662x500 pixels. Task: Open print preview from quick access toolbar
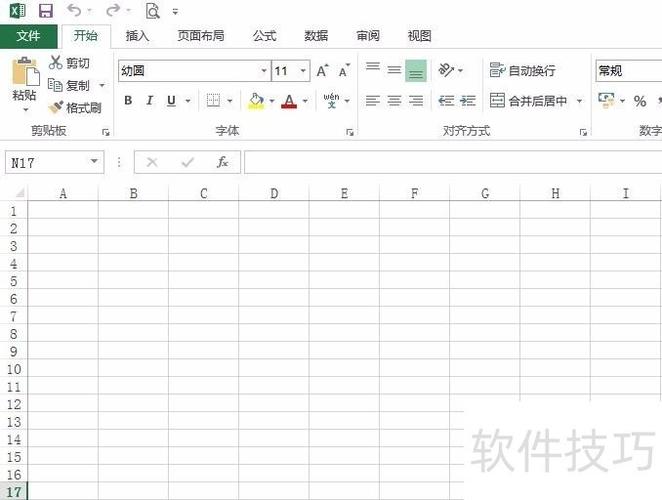click(x=152, y=11)
